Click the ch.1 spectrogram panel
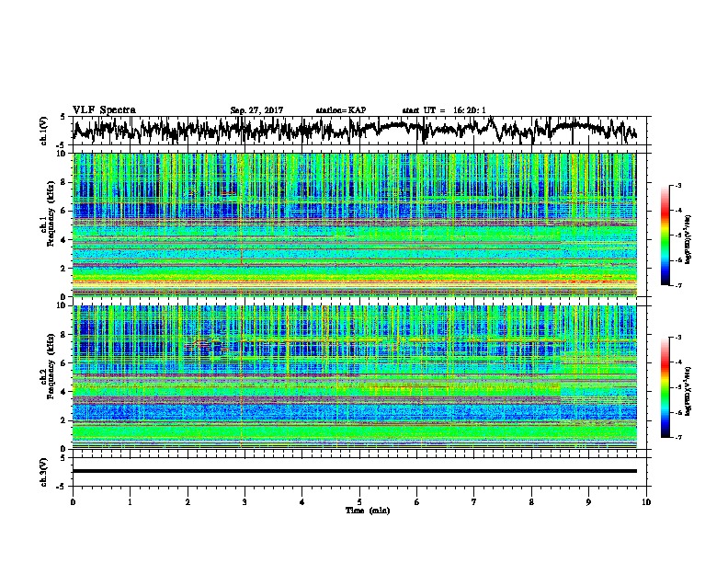 pyautogui.click(x=355, y=224)
